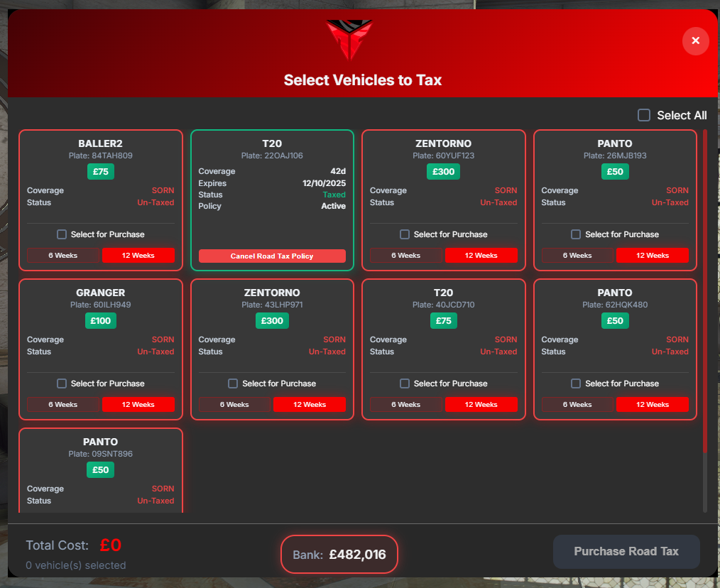The height and width of the screenshot is (588, 720).
Task: Click the £75 badge on T20 40JCD710
Action: [x=444, y=321]
